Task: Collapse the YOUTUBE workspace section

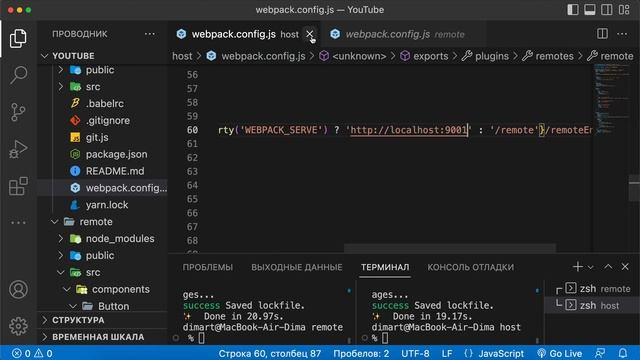Action: pyautogui.click(x=73, y=56)
